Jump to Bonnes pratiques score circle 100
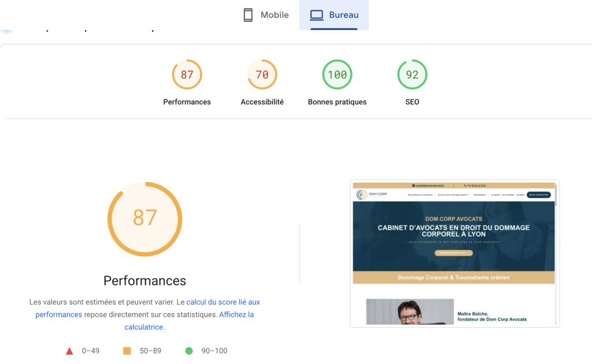 [x=337, y=75]
